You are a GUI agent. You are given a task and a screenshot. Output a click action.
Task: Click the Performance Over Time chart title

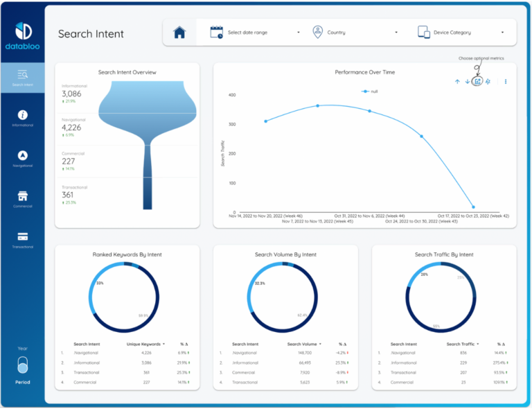365,72
